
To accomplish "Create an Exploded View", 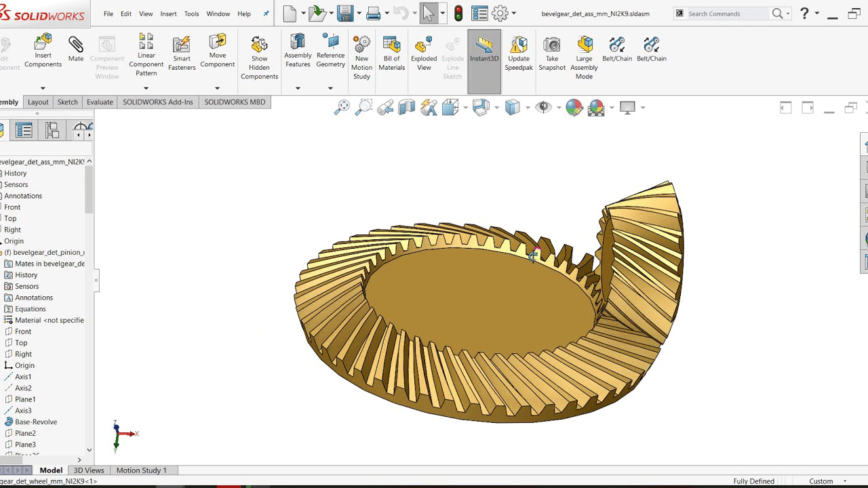I will (x=424, y=53).
